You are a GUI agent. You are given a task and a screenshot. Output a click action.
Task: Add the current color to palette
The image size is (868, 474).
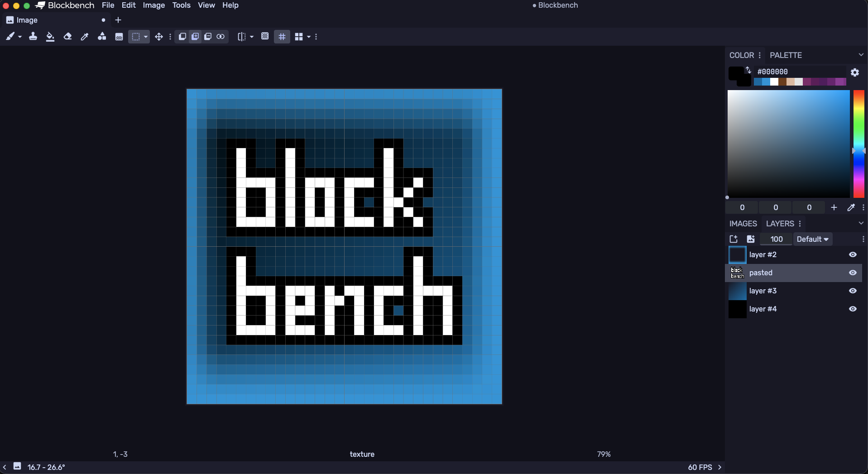(834, 207)
